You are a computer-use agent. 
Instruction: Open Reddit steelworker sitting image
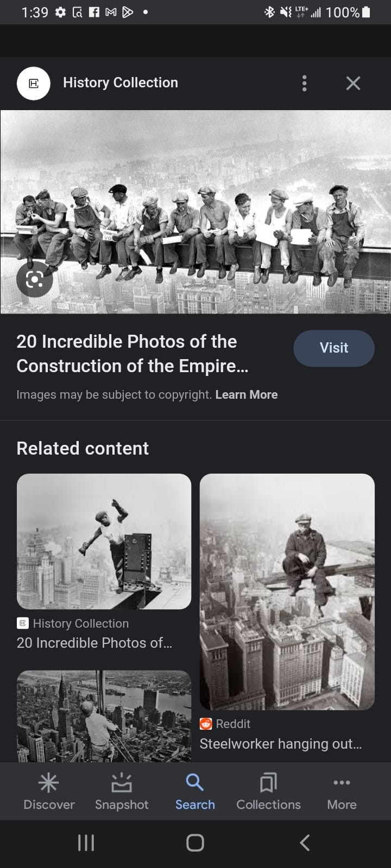point(287,592)
